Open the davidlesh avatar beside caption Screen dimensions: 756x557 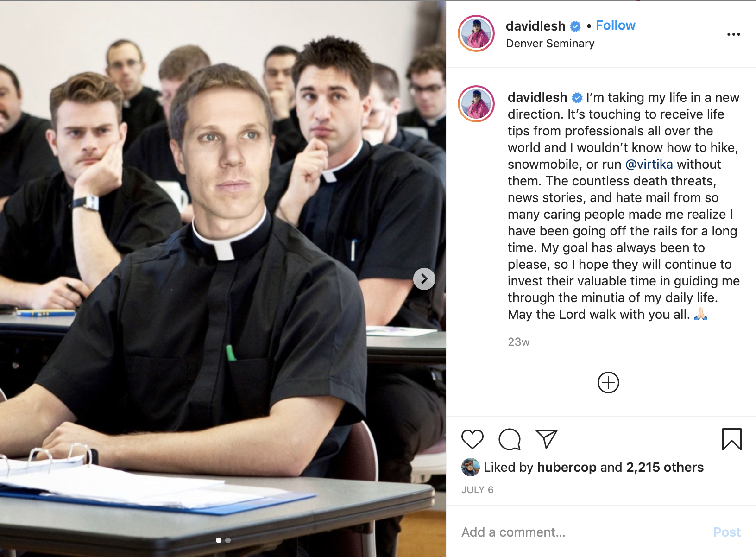coord(476,104)
